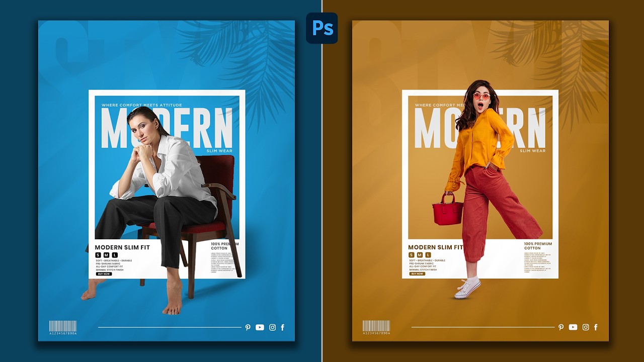Click the barcode on the blue poster
The width and height of the screenshot is (644, 362).
click(x=63, y=326)
